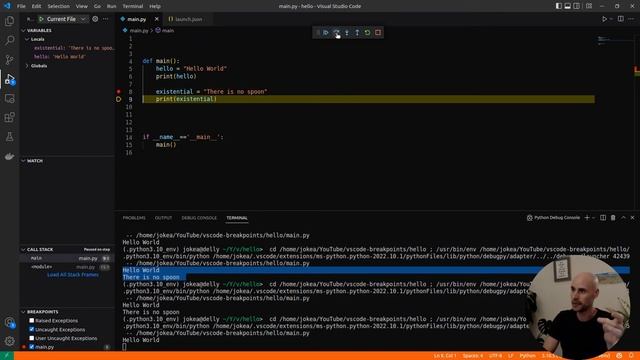Toggle secondary side bar layout icon

click(x=576, y=6)
